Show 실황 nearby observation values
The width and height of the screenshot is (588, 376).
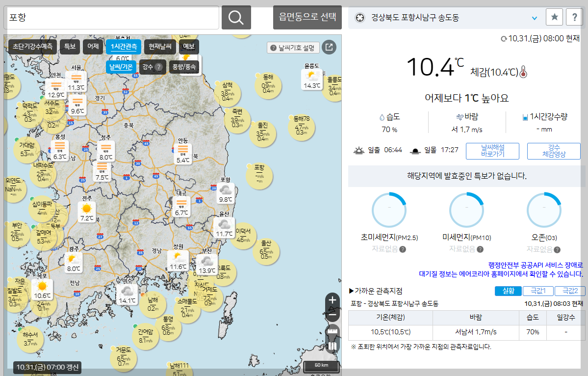[x=508, y=291]
